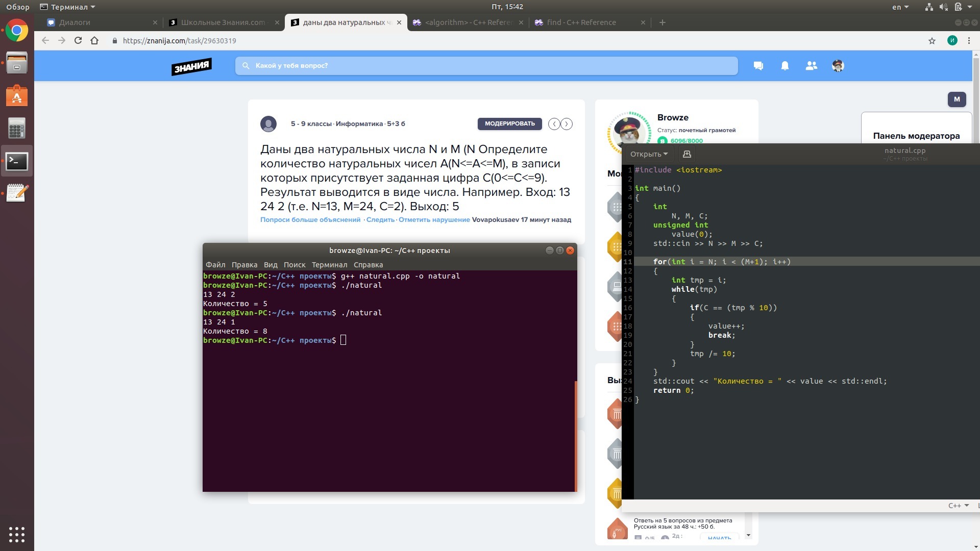This screenshot has height=551, width=980.
Task: Click the Chrome address bar URL
Action: pos(179,41)
